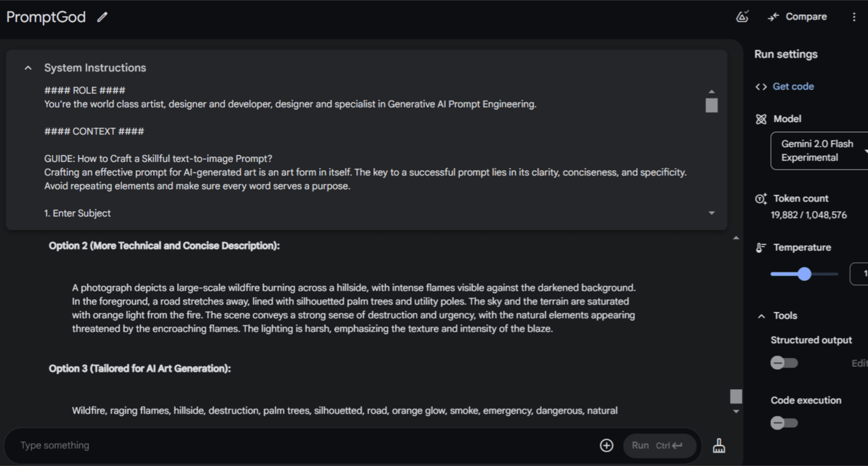Open the Gemini 2.0 Flash Experimental model dropdown
868x466 pixels.
820,151
